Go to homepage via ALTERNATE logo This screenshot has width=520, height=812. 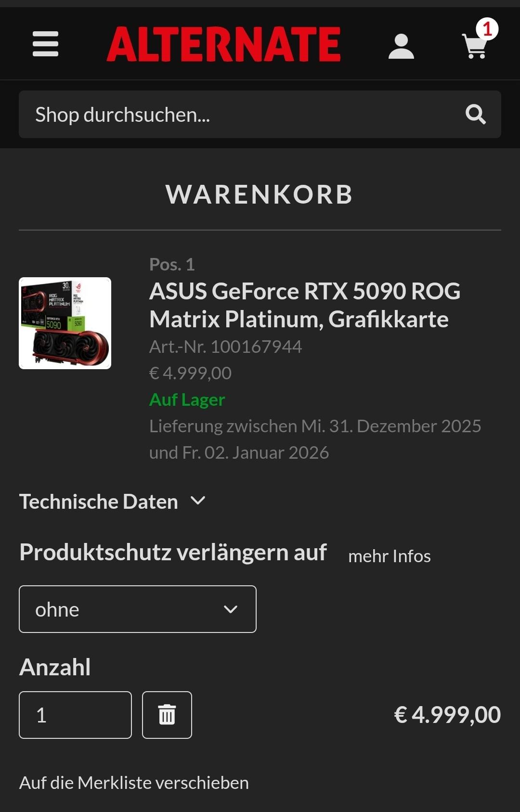click(x=223, y=44)
